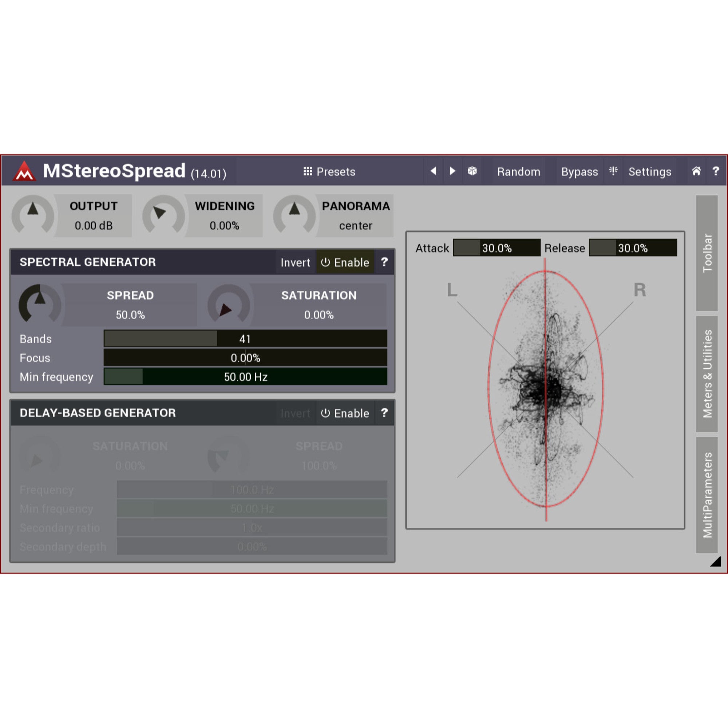
Task: Click the Secondary ratio 1.0x slider
Action: 252,528
